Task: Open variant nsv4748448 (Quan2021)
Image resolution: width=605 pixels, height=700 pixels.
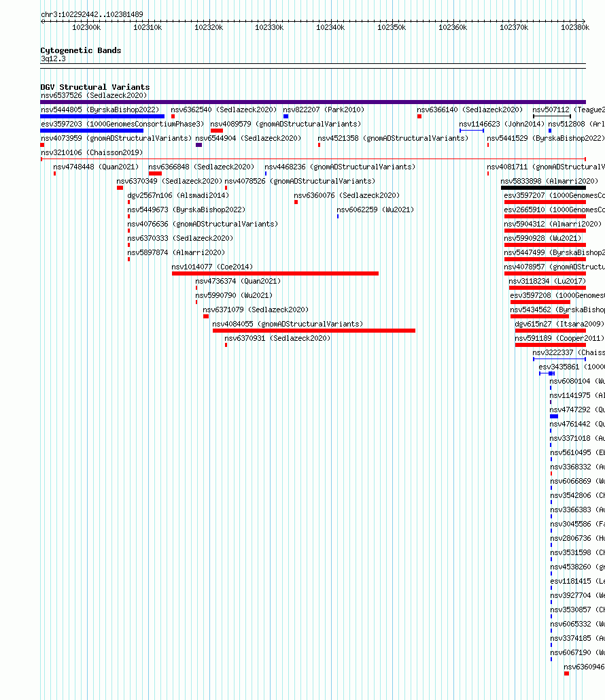Action: pos(96,167)
